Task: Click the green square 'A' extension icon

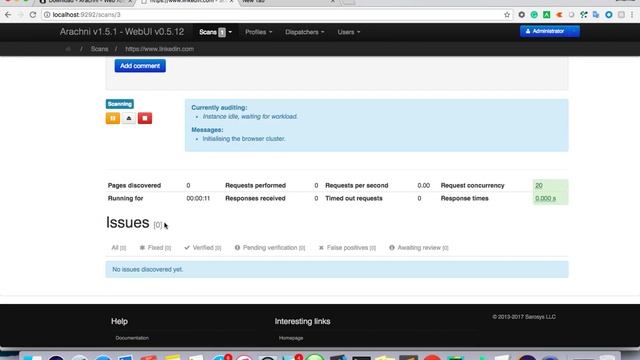Action: [546, 15]
